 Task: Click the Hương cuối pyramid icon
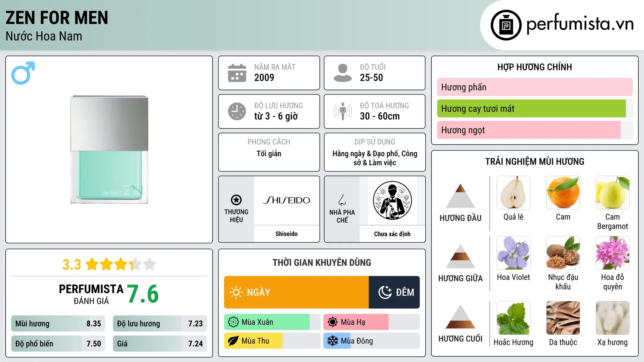tap(460, 316)
